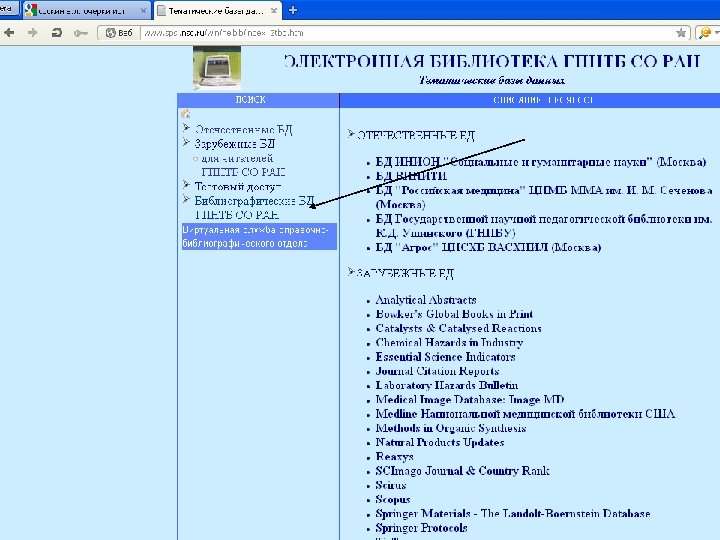
Task: Expand arrow beside Тестовый доступ
Action: pyautogui.click(x=186, y=185)
